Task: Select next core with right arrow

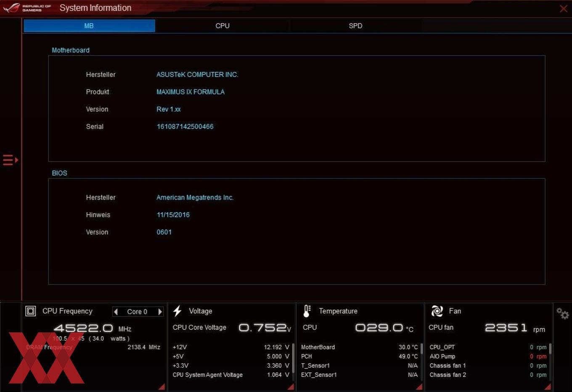Action: (x=160, y=312)
